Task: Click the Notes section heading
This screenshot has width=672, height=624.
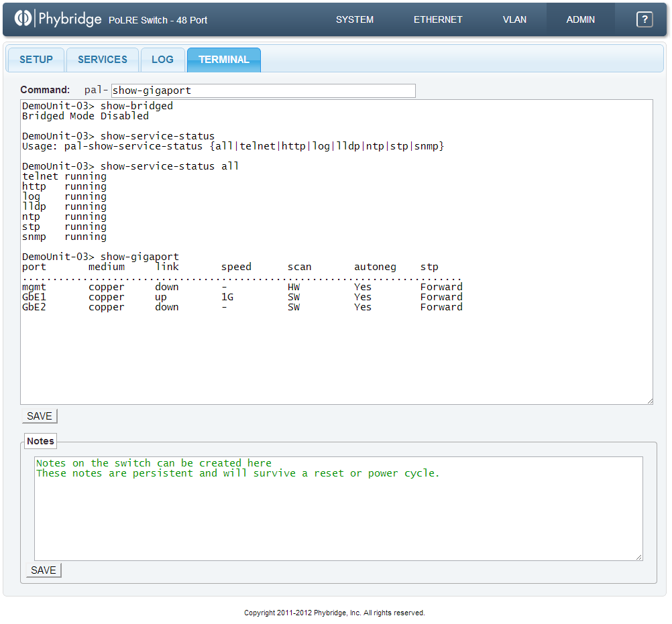Action: click(40, 441)
